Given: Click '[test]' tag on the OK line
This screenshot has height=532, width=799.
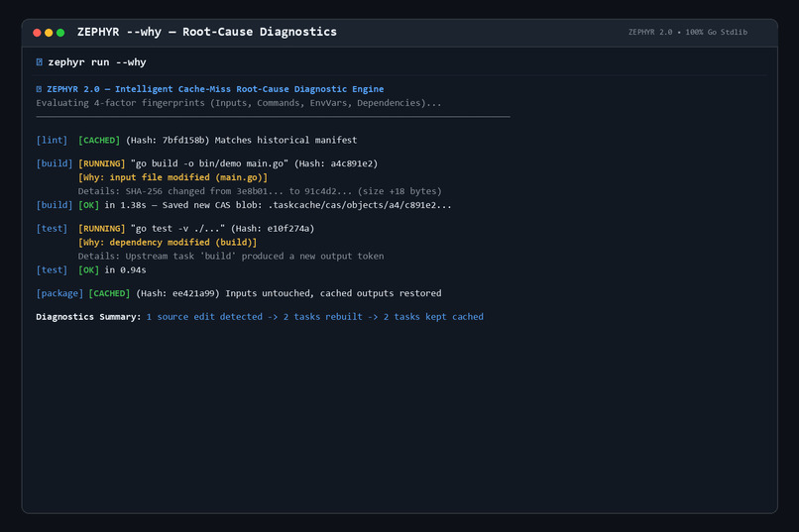Looking at the screenshot, I should (x=52, y=269).
